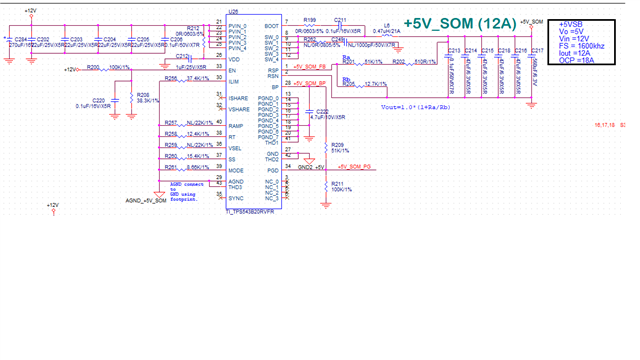Viewport: 640px width, 360px height.
Task: Click the "FS = 1600khz" line in spec box
Action: (x=581, y=46)
